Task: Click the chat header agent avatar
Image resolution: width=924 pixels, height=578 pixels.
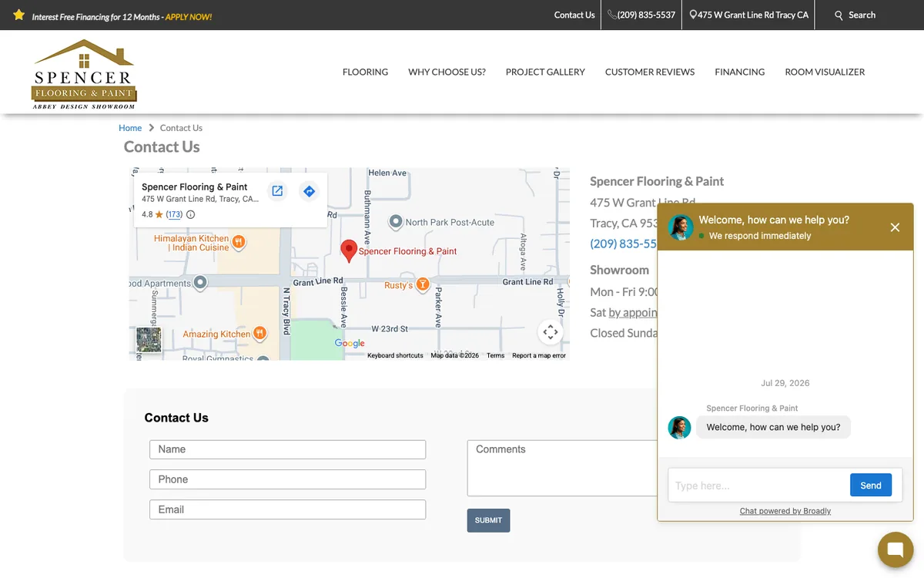Action: [x=681, y=227]
